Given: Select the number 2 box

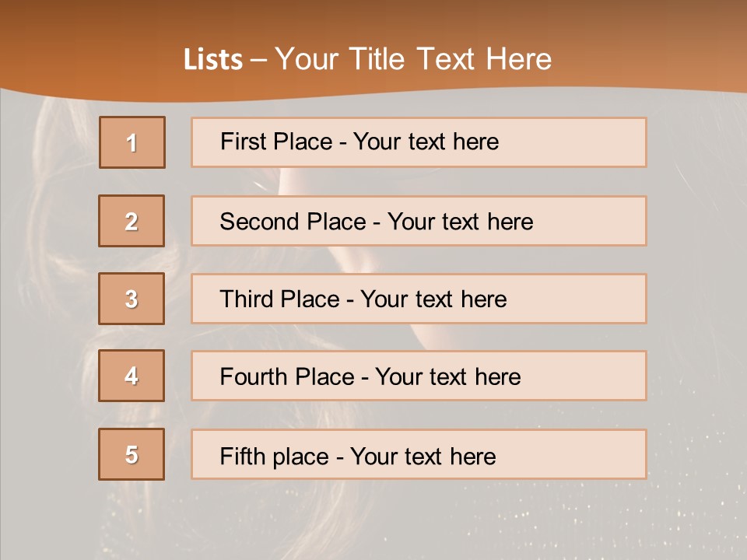Looking at the screenshot, I should point(132,221).
